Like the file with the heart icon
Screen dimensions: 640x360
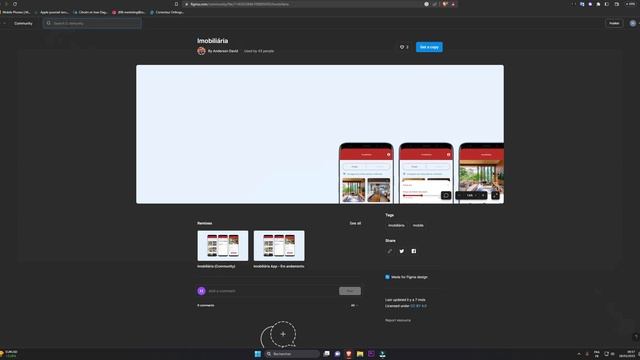coord(402,47)
